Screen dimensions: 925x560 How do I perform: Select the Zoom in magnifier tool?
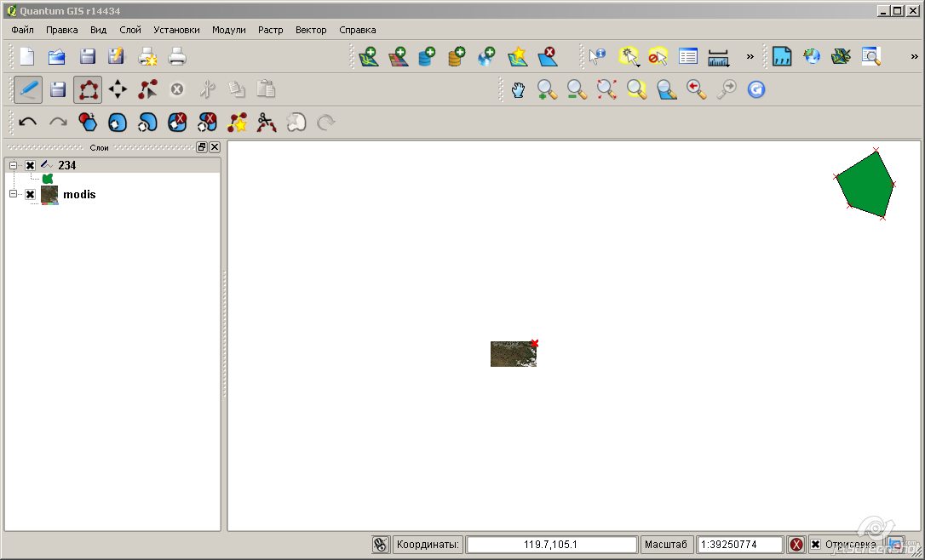pyautogui.click(x=547, y=89)
